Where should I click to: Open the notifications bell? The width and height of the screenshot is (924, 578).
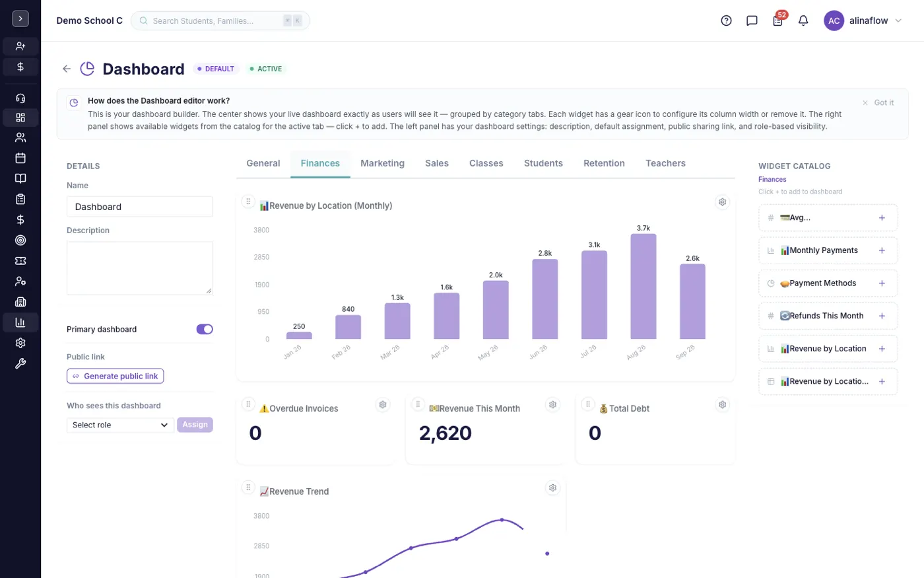tap(803, 20)
